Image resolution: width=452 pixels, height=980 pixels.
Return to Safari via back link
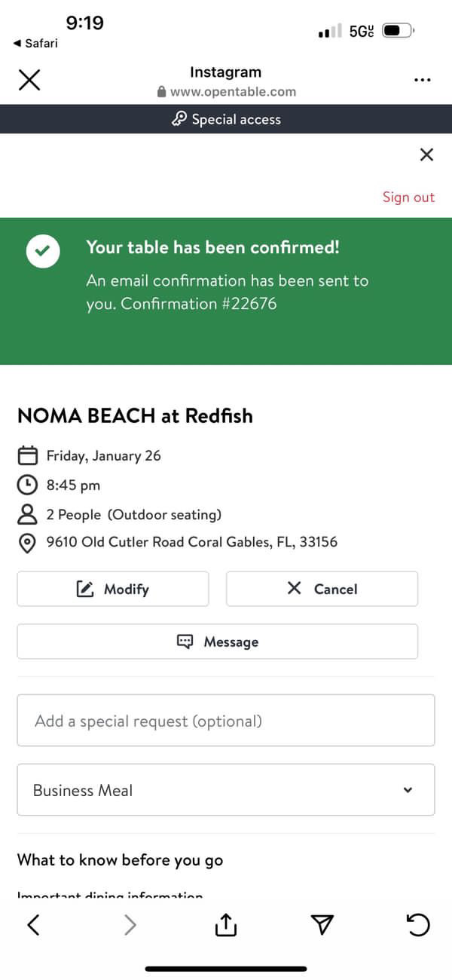(35, 43)
